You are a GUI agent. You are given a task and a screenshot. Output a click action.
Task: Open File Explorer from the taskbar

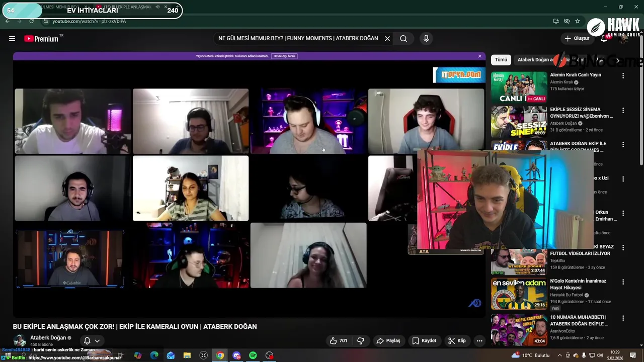[187, 355]
